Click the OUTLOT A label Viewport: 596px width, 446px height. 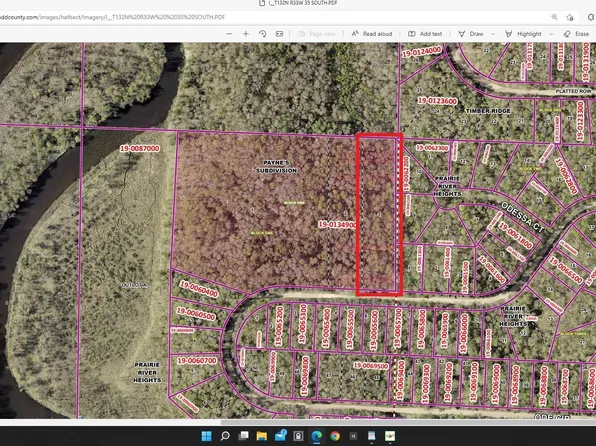(134, 285)
